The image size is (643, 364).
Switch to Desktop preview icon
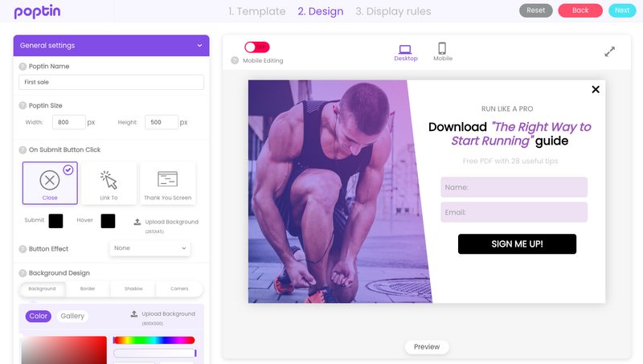[x=405, y=49]
